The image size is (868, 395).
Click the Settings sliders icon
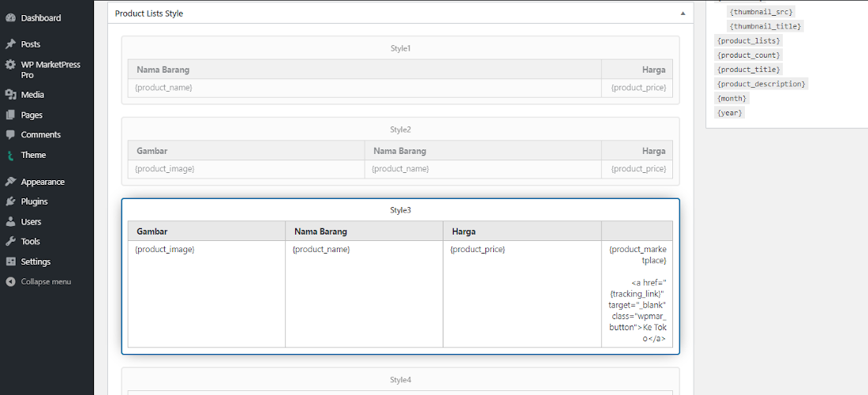(10, 261)
